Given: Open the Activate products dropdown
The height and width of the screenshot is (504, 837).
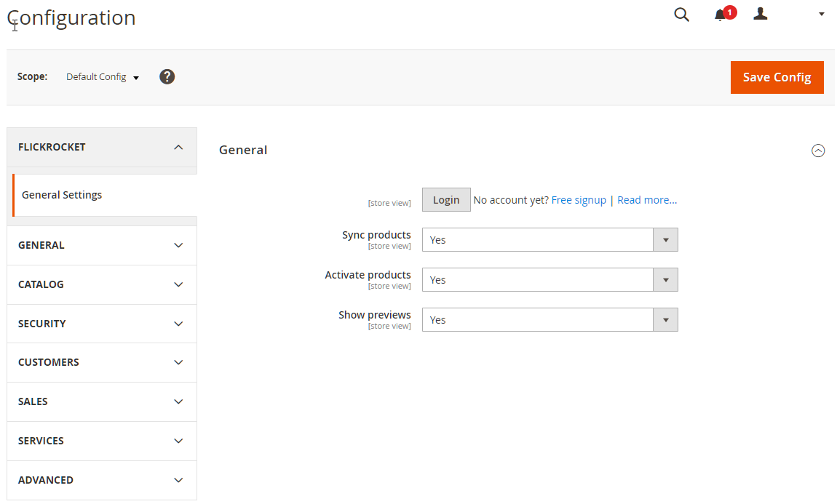Looking at the screenshot, I should click(x=550, y=280).
